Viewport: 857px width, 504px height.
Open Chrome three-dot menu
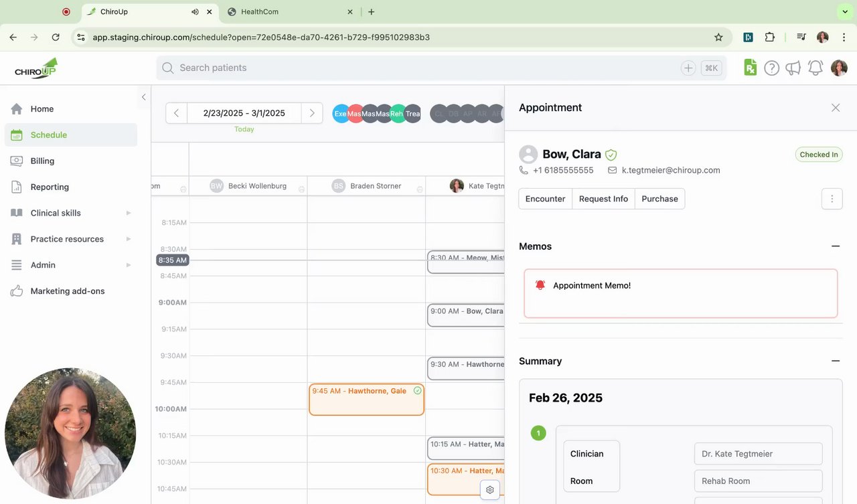845,37
